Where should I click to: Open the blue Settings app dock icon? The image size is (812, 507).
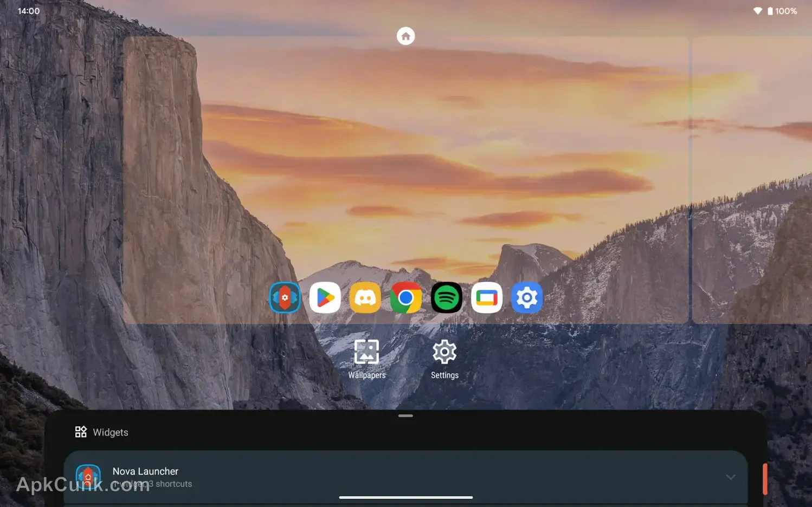coord(527,297)
